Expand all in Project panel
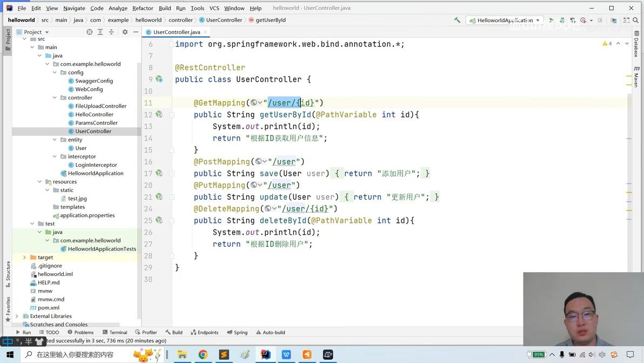This screenshot has width=644, height=363. click(x=100, y=32)
